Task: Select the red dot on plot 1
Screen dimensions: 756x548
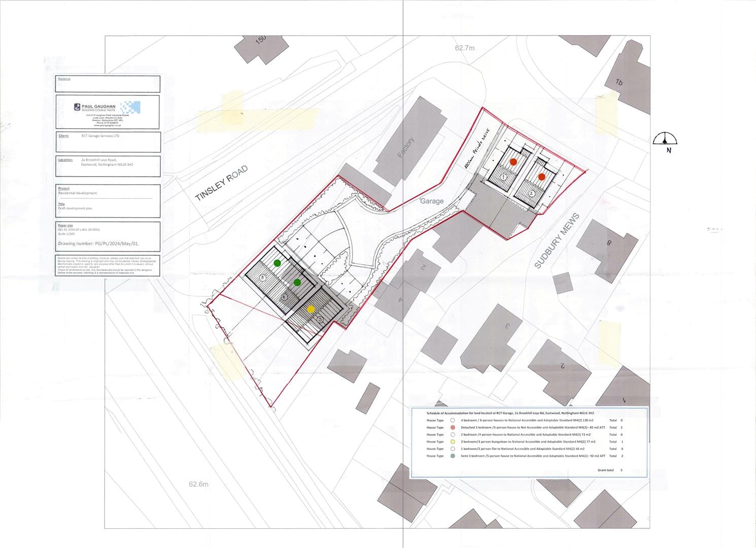Action: point(513,162)
